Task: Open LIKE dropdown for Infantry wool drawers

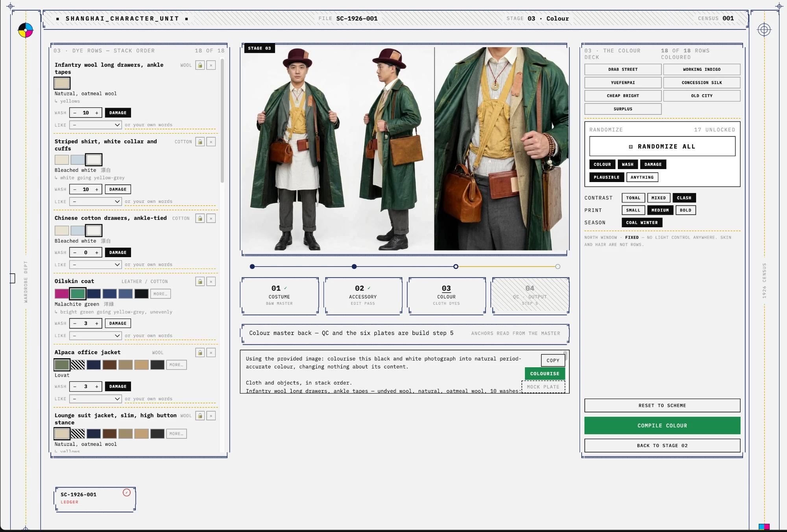Action: coord(96,125)
